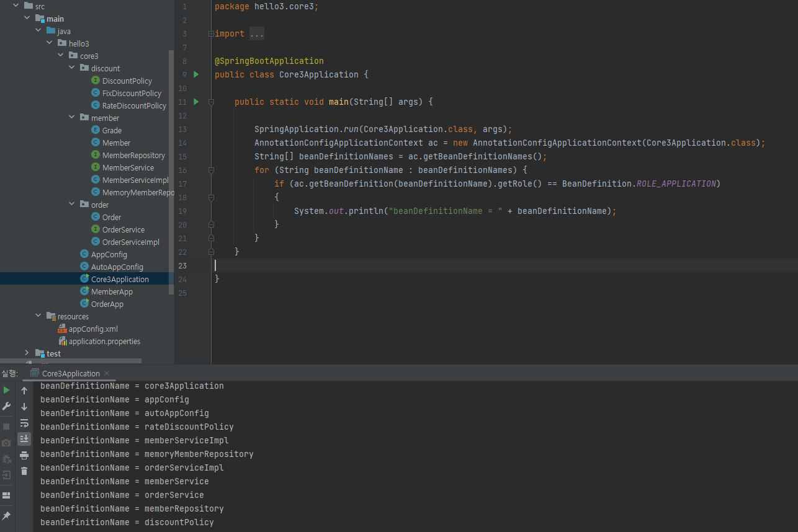Expand the test folder
Image resolution: width=798 pixels, height=532 pixels.
tap(27, 353)
